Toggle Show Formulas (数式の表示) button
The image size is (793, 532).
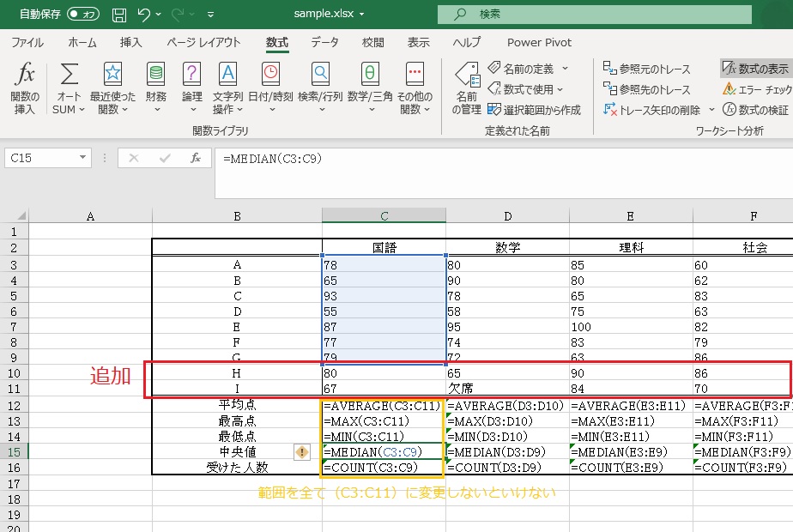pyautogui.click(x=755, y=69)
